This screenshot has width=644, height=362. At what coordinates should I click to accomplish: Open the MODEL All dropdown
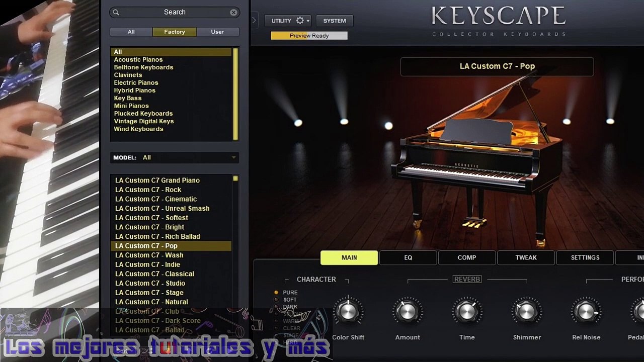coord(175,157)
